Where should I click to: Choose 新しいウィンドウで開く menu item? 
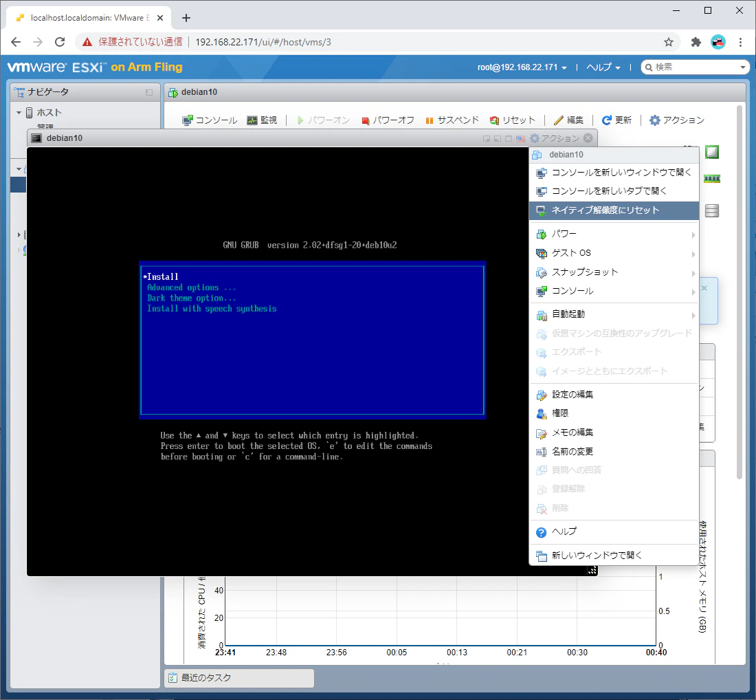[x=614, y=556]
